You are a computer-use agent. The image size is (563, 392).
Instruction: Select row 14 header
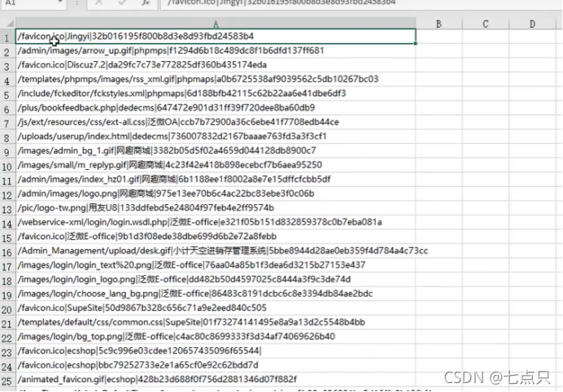click(7, 223)
